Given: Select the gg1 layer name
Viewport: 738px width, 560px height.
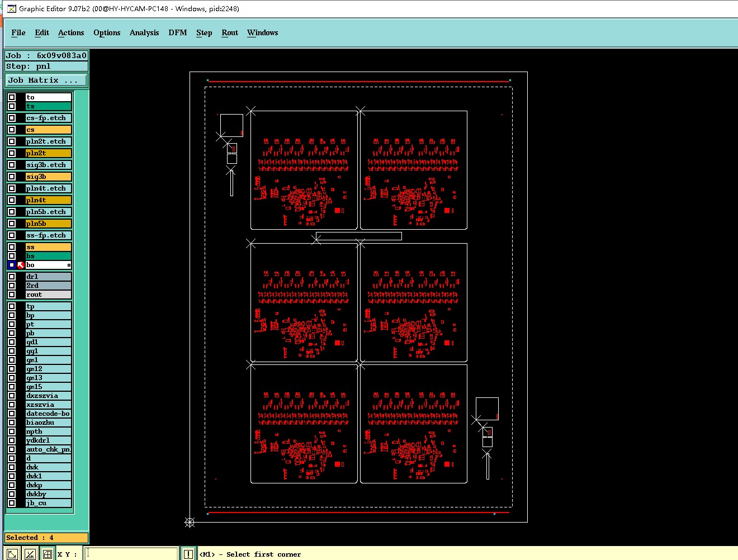Looking at the screenshot, I should pos(49,351).
